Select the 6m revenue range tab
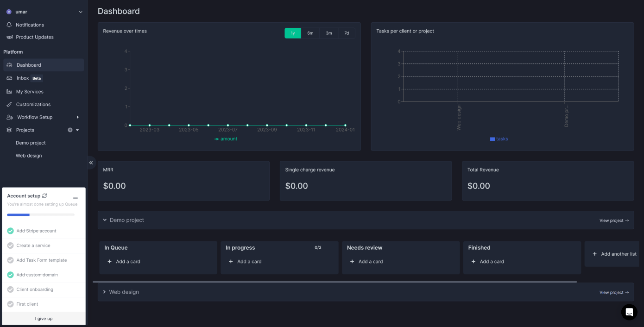Screen dimensions: 644x327 pyautogui.click(x=310, y=33)
